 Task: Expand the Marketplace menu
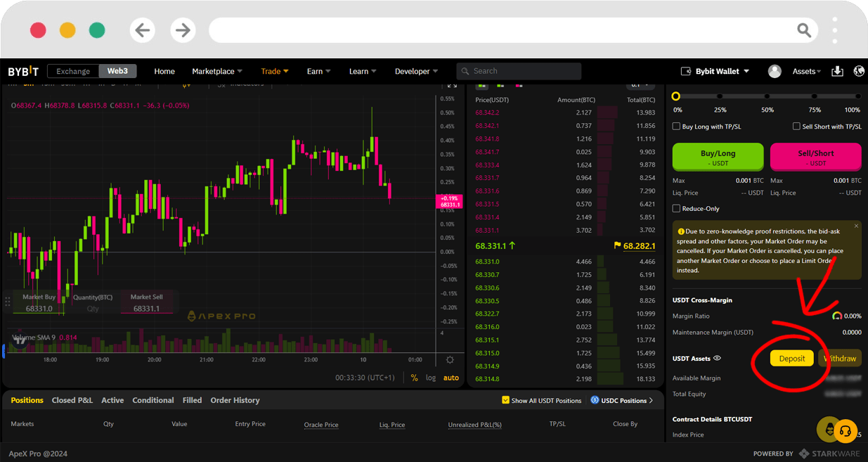pos(217,71)
